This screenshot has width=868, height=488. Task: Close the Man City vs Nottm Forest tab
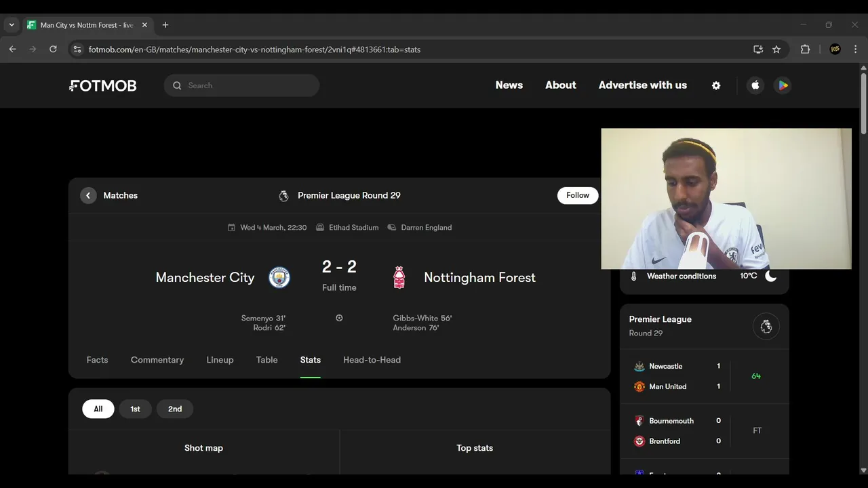pos(144,25)
